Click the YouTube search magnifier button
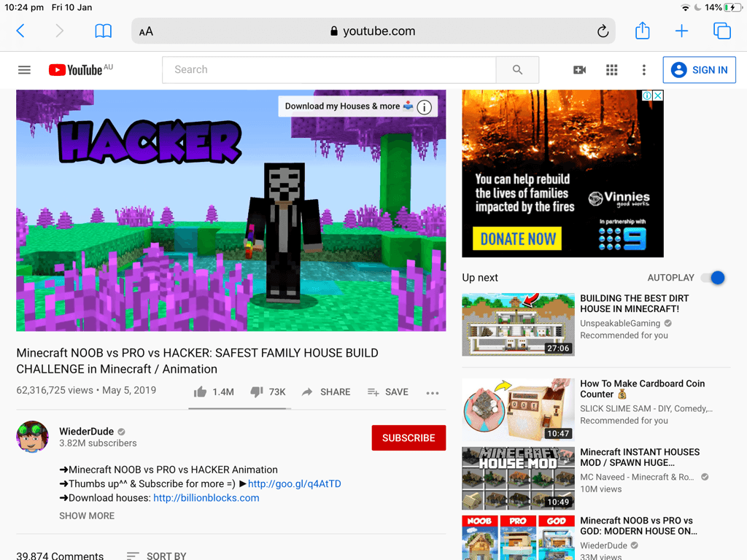Image resolution: width=747 pixels, height=560 pixels. coord(517,70)
